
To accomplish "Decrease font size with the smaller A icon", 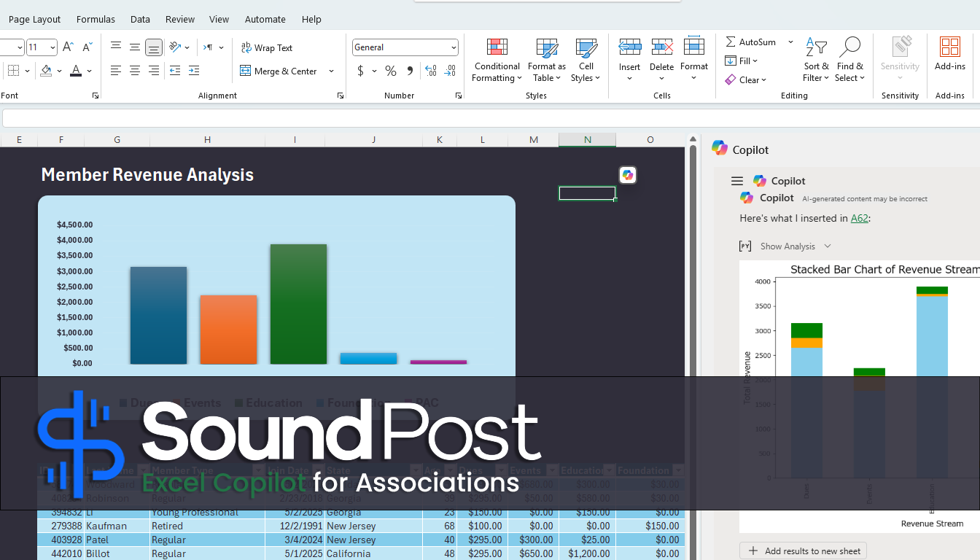I will point(87,47).
